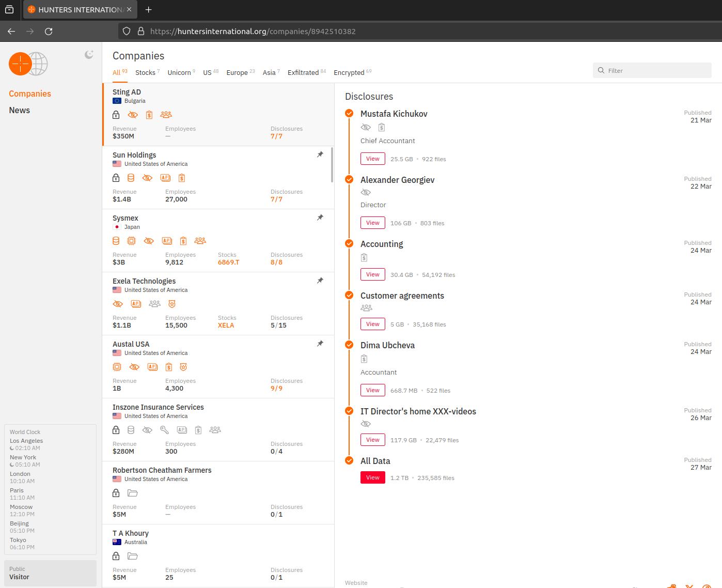
Task: Click the people group icon on Sting AD card
Action: point(166,115)
